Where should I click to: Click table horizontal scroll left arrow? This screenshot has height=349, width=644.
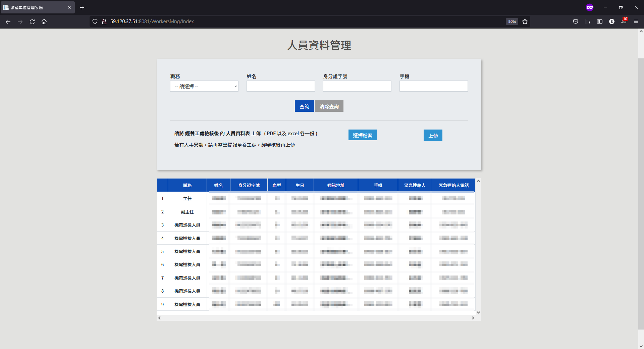tap(159, 318)
